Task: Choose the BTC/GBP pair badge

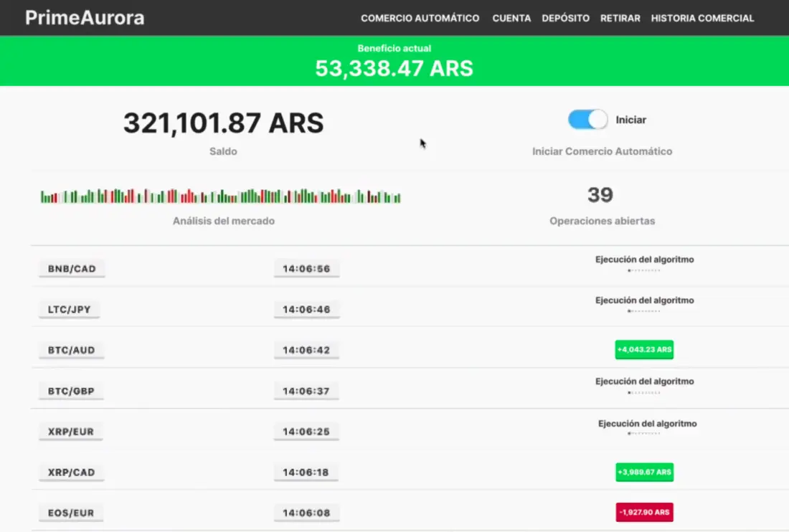Action: click(71, 391)
